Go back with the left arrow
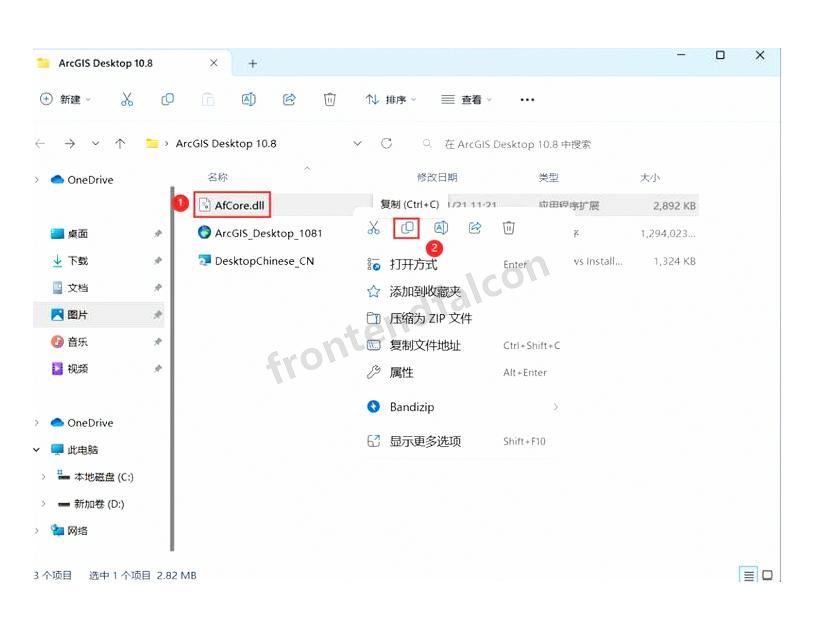The image size is (815, 630). click(40, 143)
